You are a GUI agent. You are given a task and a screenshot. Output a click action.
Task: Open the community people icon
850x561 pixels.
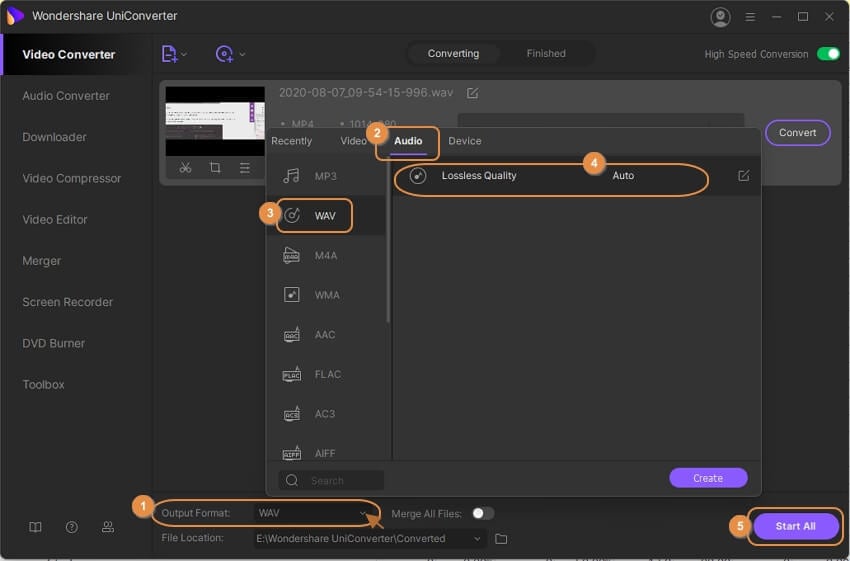tap(108, 527)
